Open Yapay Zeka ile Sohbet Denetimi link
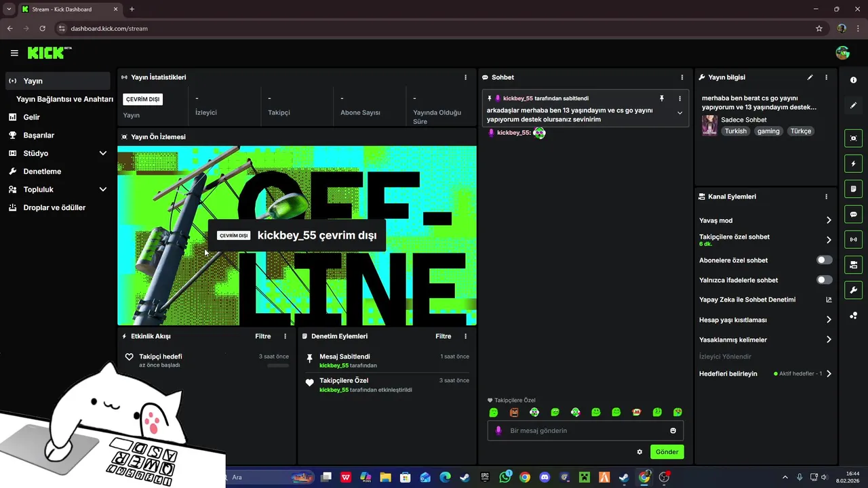The image size is (868, 488). point(765,300)
